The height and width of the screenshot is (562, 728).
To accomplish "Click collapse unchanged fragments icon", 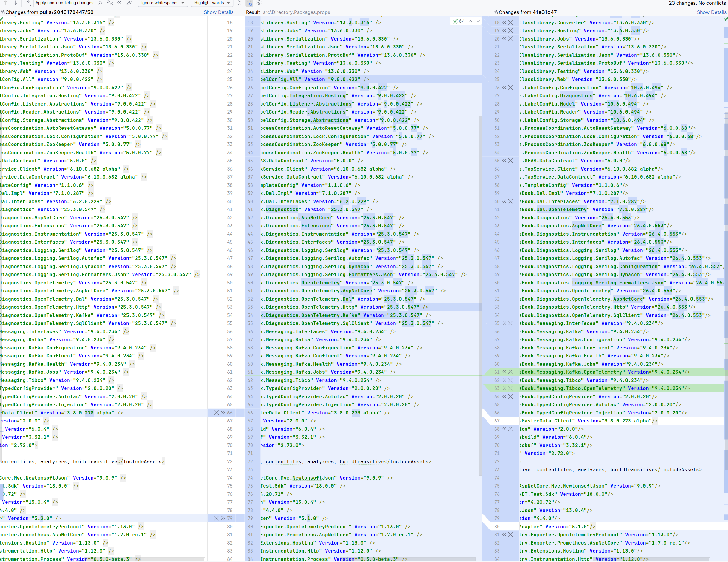I will pyautogui.click(x=240, y=3).
